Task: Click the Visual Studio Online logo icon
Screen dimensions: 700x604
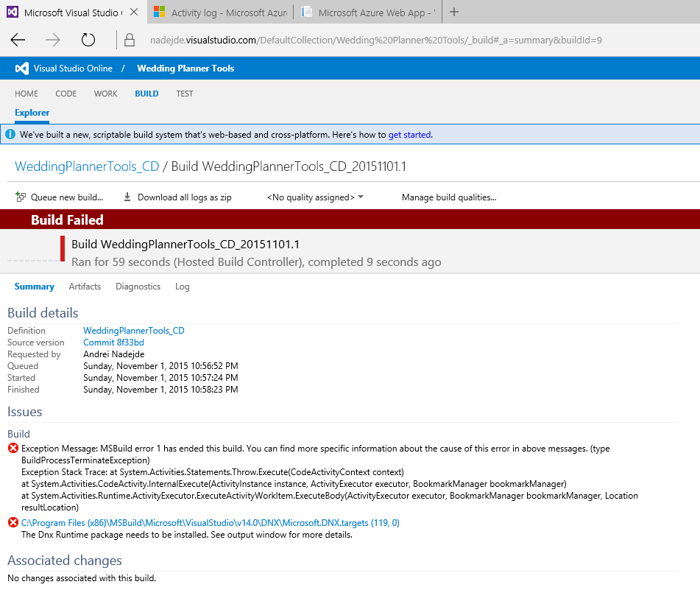Action: [x=22, y=69]
